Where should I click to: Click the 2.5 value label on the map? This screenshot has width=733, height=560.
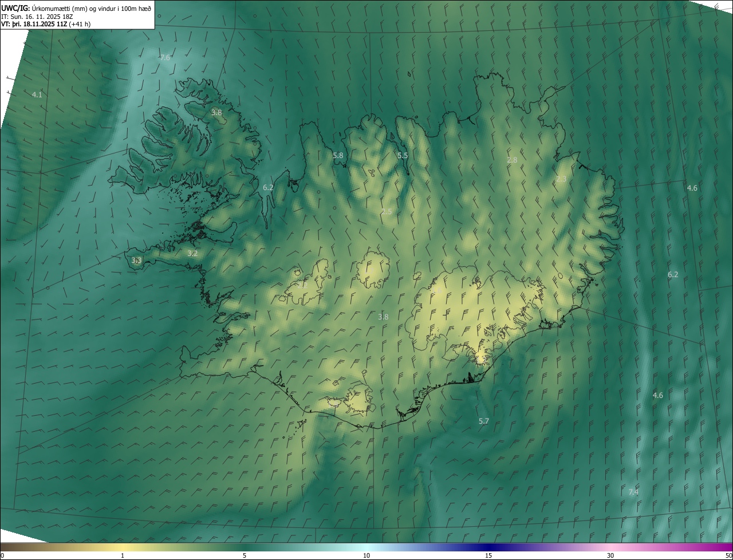click(387, 212)
